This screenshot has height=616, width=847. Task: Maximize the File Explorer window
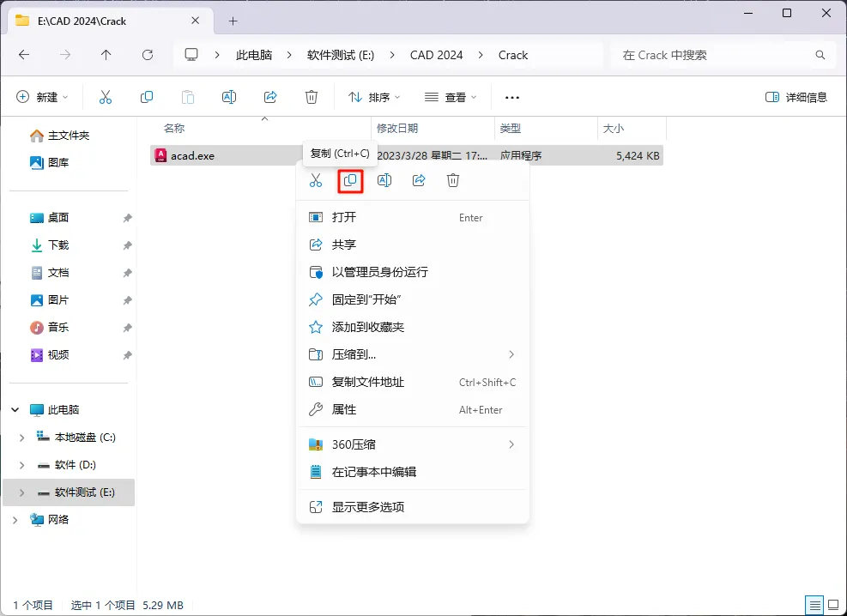pos(787,13)
